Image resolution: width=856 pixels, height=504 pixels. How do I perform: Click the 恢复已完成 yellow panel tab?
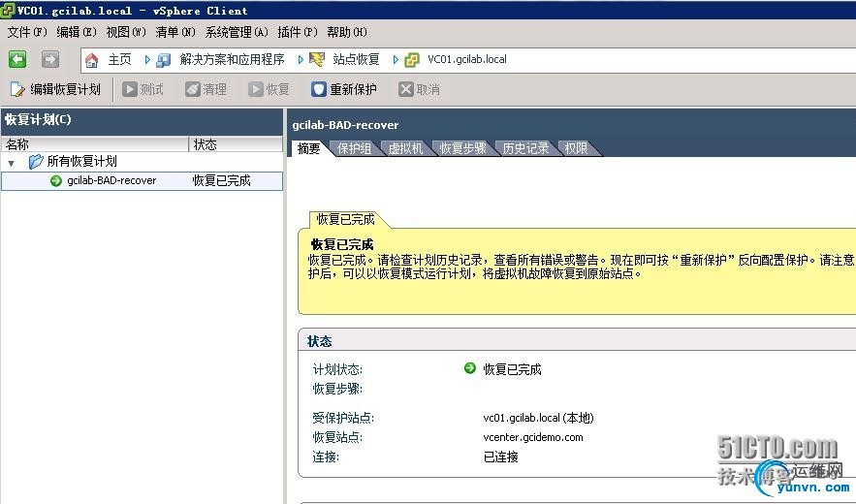pos(345,219)
